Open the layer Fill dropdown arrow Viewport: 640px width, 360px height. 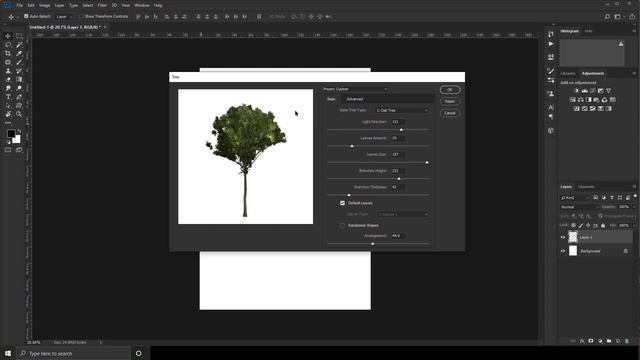click(634, 225)
